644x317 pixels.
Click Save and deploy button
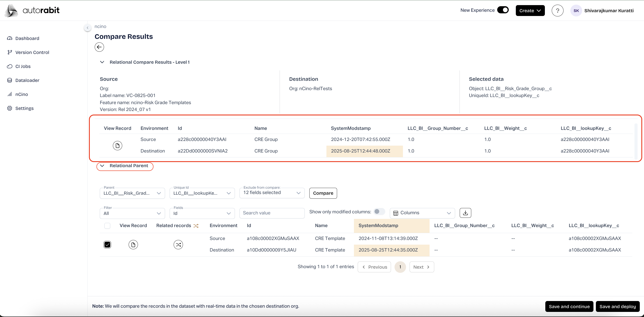(617, 307)
